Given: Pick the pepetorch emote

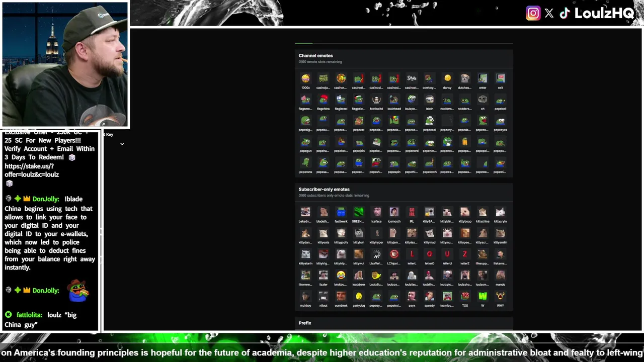Looking at the screenshot, I should point(429,163).
